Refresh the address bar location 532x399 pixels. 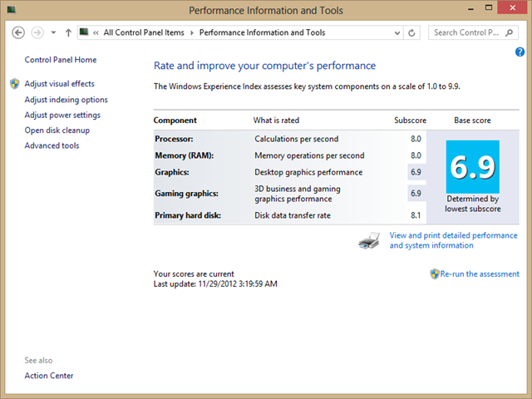click(x=411, y=33)
